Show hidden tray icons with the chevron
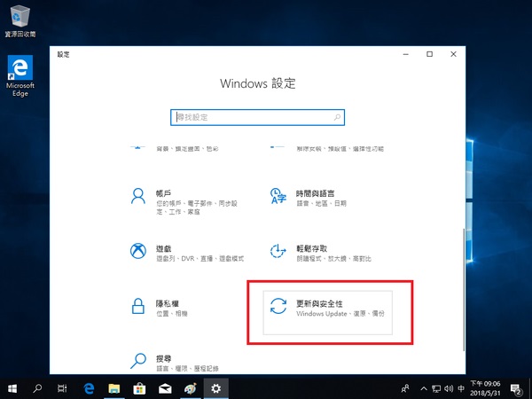Viewport: 532px width, 399px height. coord(424,389)
